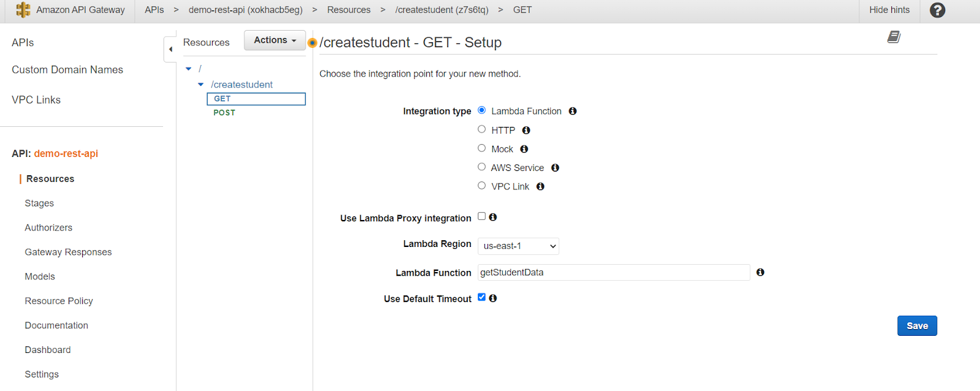Click info icon beside Mock option

point(524,149)
